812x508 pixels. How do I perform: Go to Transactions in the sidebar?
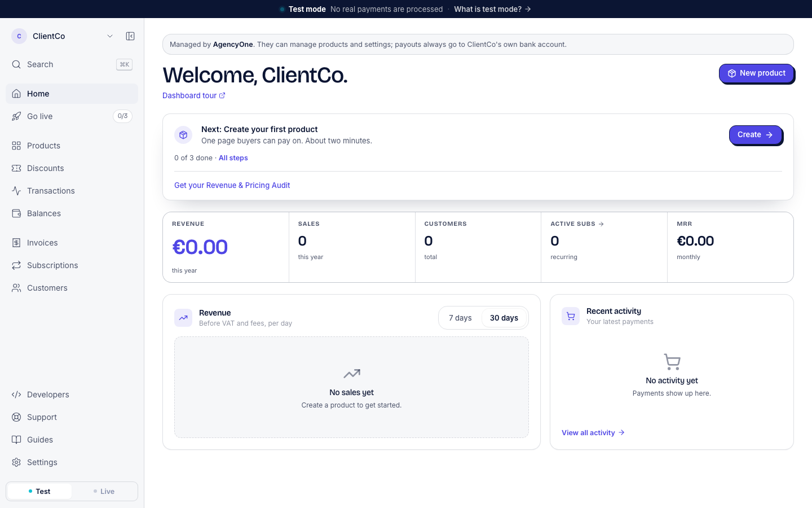pyautogui.click(x=72, y=191)
